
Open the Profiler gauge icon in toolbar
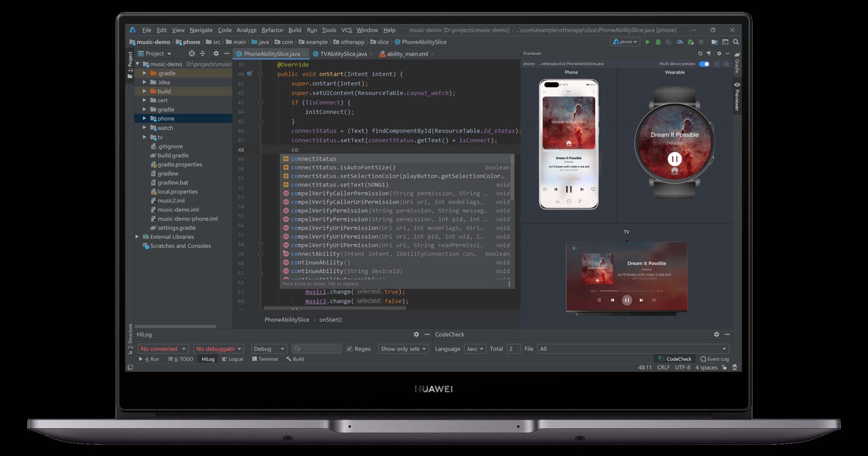coord(679,42)
